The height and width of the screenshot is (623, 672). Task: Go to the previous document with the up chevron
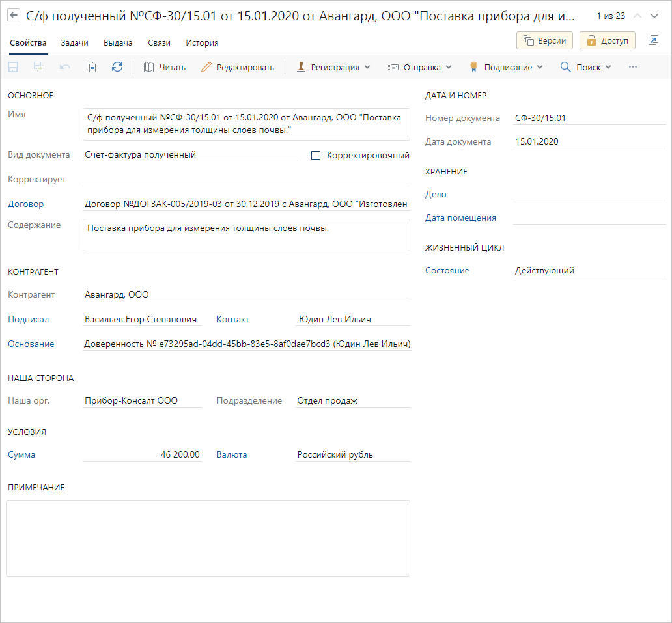point(637,16)
